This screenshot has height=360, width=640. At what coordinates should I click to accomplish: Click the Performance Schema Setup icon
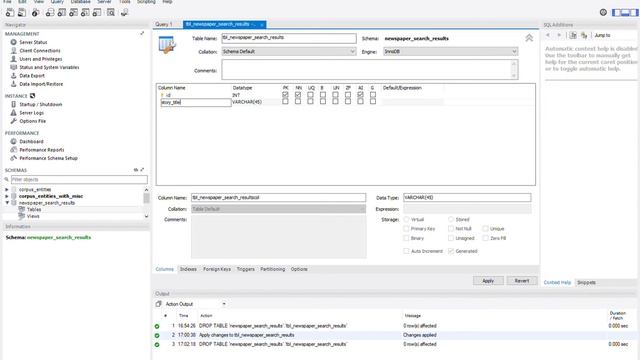tap(13, 158)
